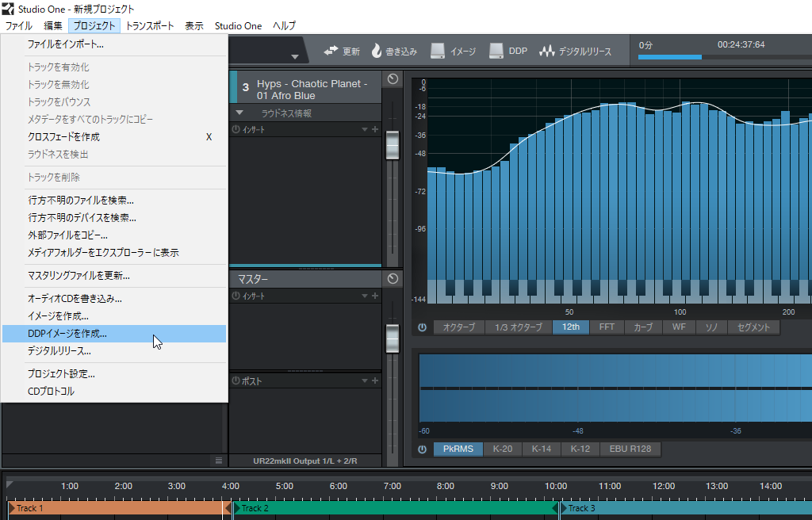Select K-12 metering mode
Viewport: 812px width, 520px height.
(x=580, y=449)
